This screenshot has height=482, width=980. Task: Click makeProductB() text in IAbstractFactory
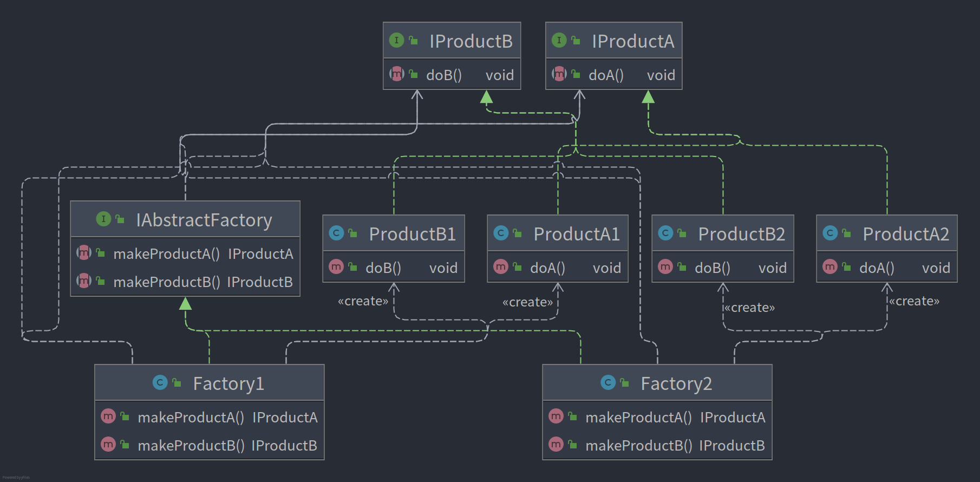pyautogui.click(x=167, y=282)
